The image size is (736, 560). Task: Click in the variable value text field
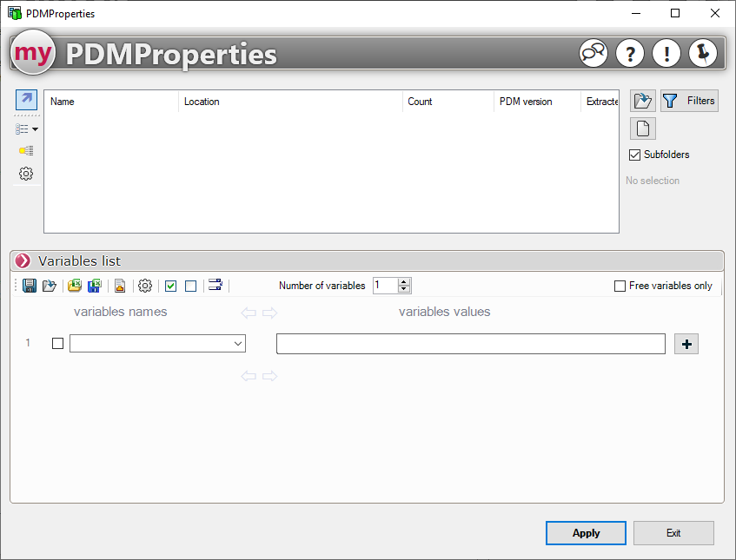point(470,344)
